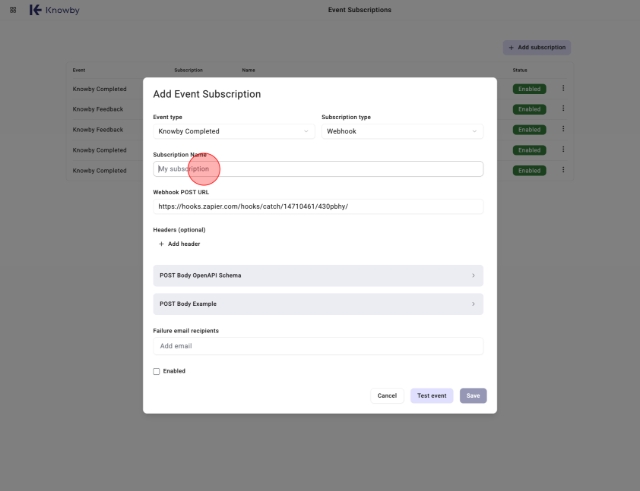The height and width of the screenshot is (491, 640).
Task: Click the plus icon beside Add header
Action: click(161, 244)
